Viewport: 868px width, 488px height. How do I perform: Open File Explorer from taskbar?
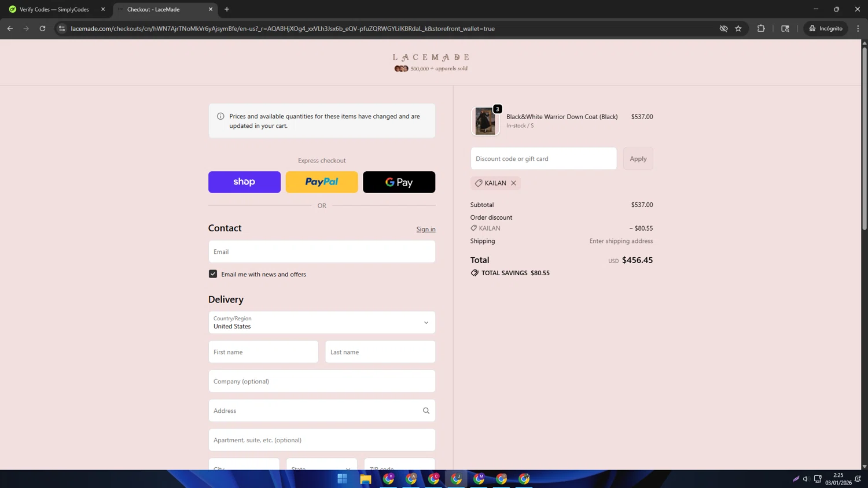[365, 479]
